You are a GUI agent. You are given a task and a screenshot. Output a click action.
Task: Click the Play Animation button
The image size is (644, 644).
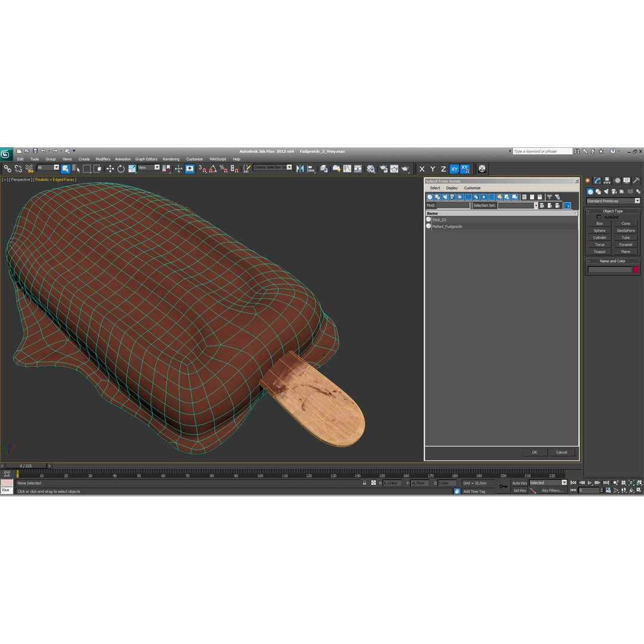pyautogui.click(x=590, y=482)
